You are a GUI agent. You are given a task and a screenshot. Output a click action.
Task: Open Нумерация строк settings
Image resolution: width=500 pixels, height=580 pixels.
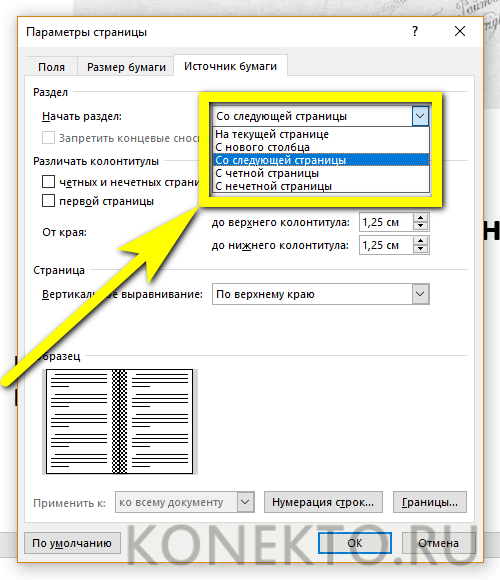(323, 502)
